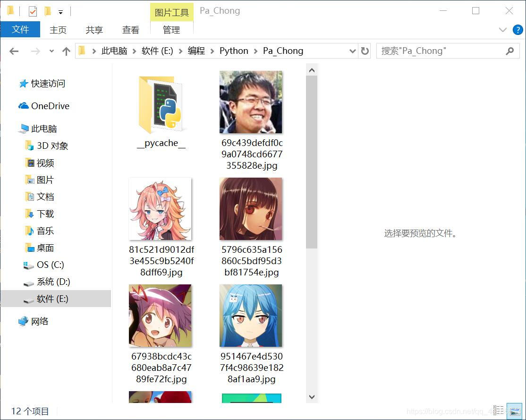This screenshot has height=420, width=526.
Task: Open 下载 folder in sidebar
Action: click(40, 214)
